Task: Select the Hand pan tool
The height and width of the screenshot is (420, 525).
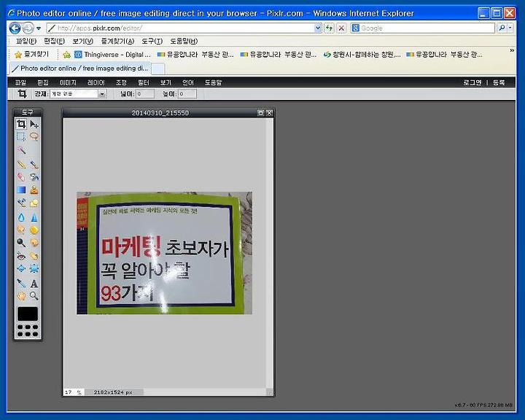Action: pyautogui.click(x=21, y=296)
